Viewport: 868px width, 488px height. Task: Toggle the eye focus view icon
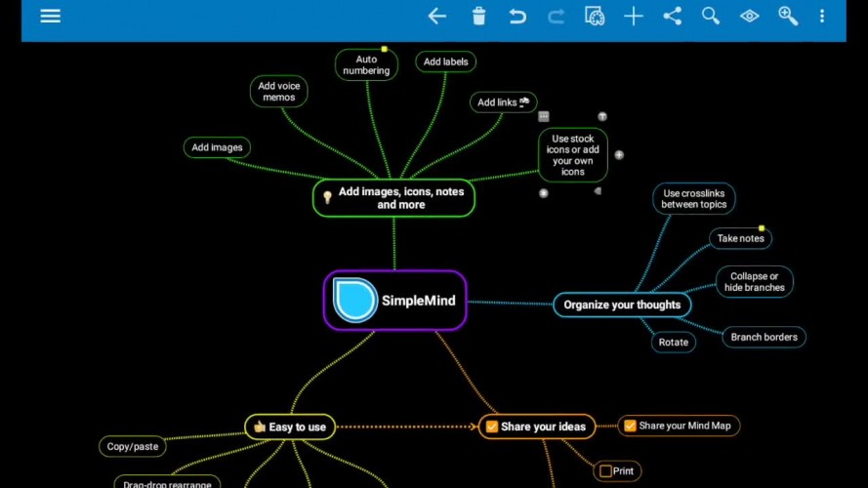pyautogui.click(x=750, y=16)
